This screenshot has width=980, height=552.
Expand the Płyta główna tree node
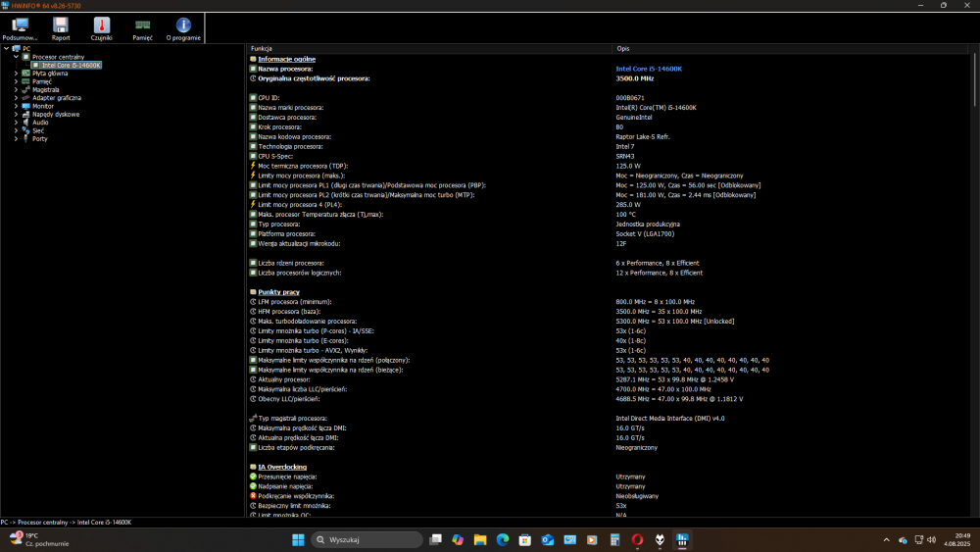pos(16,74)
